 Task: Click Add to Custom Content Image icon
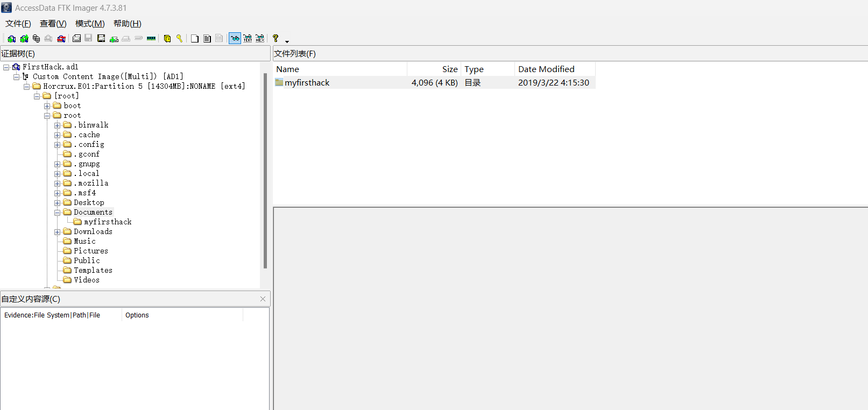coord(114,38)
